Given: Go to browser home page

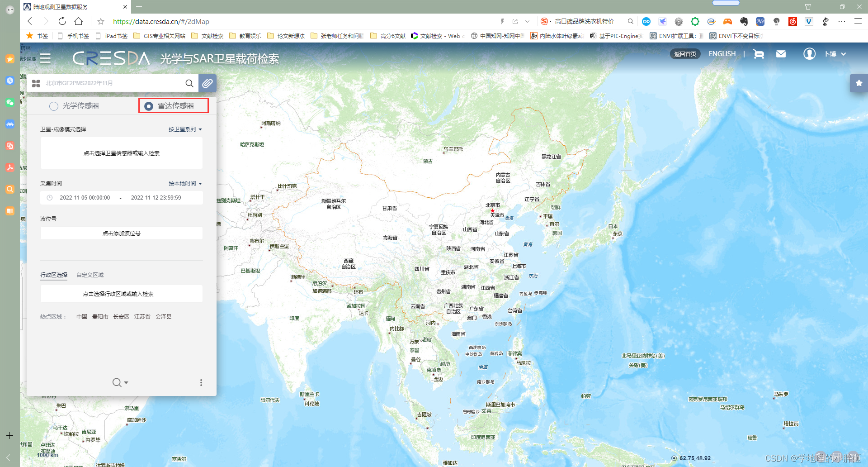Looking at the screenshot, I should 79,21.
